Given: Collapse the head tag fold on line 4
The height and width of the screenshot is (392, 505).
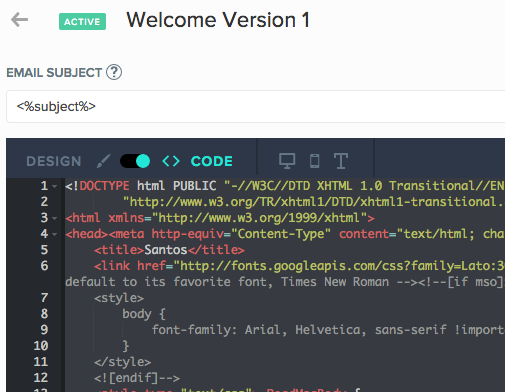Looking at the screenshot, I should tap(55, 234).
